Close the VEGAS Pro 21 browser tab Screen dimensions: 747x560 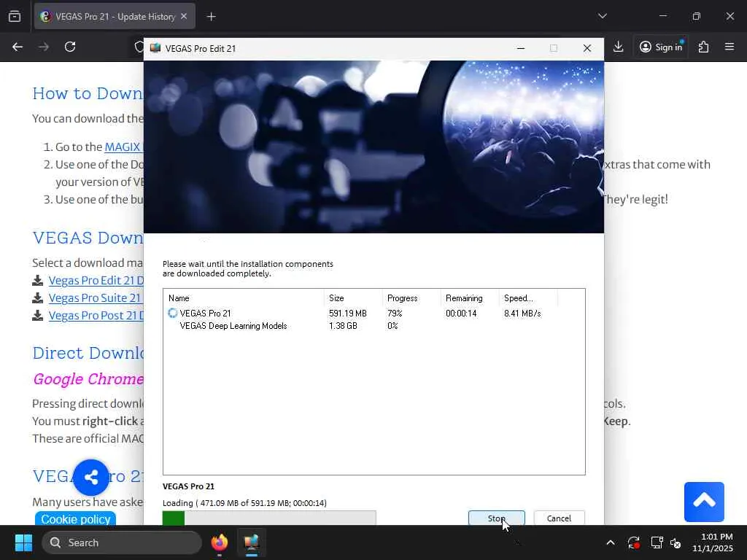pyautogui.click(x=184, y=16)
